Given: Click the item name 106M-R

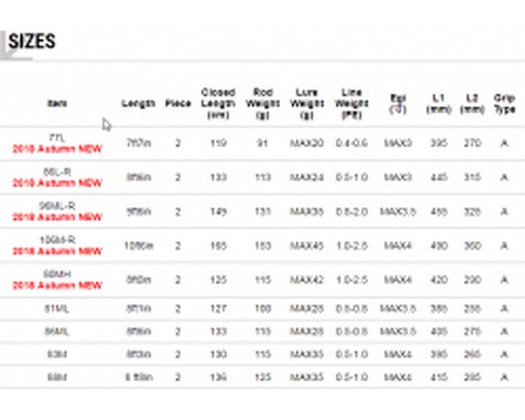Looking at the screenshot, I should (x=57, y=240).
